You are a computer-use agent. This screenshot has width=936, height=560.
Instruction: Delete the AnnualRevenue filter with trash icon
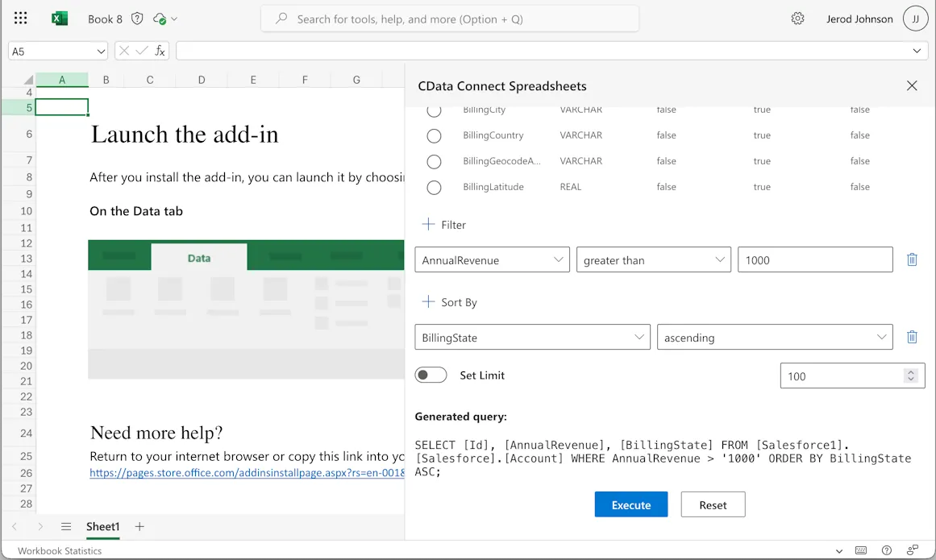tap(912, 259)
